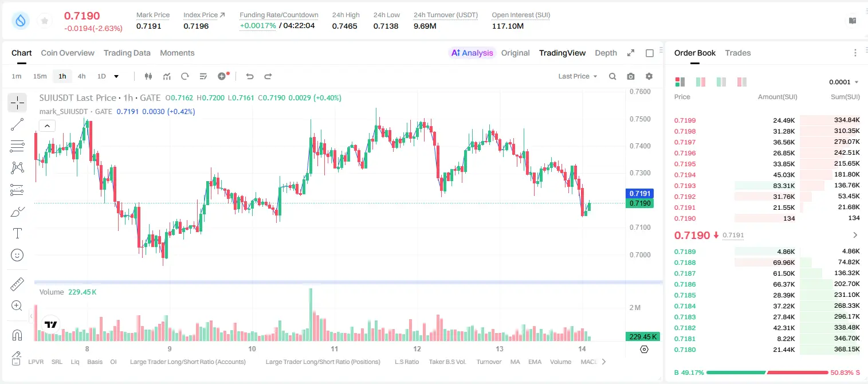868x384 pixels.
Task: Switch the chart to Depth view
Action: tap(606, 53)
